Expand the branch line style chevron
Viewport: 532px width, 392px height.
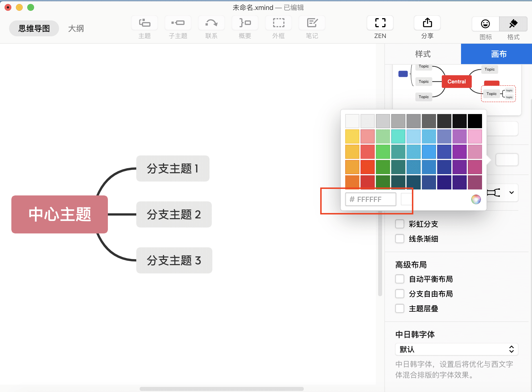(512, 193)
